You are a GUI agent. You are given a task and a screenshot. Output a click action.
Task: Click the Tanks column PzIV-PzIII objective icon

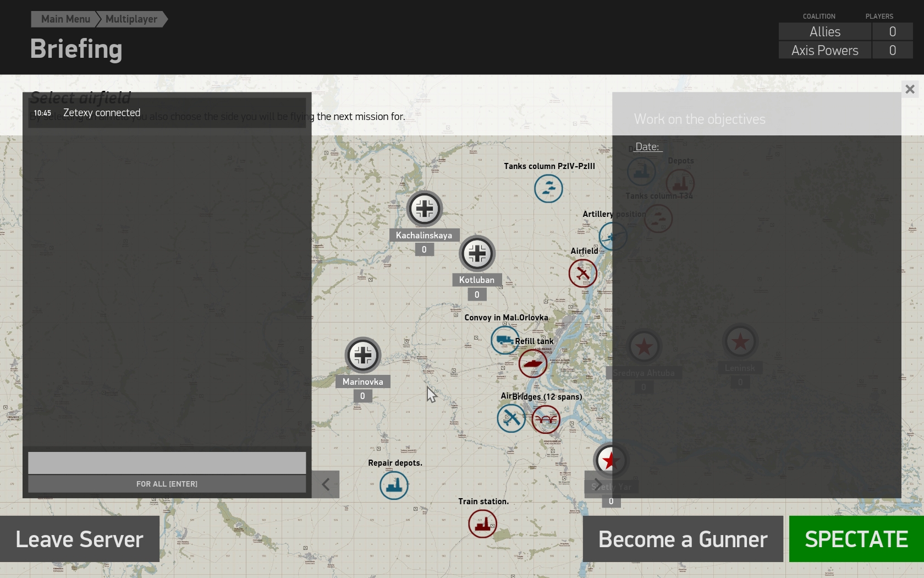click(x=548, y=188)
